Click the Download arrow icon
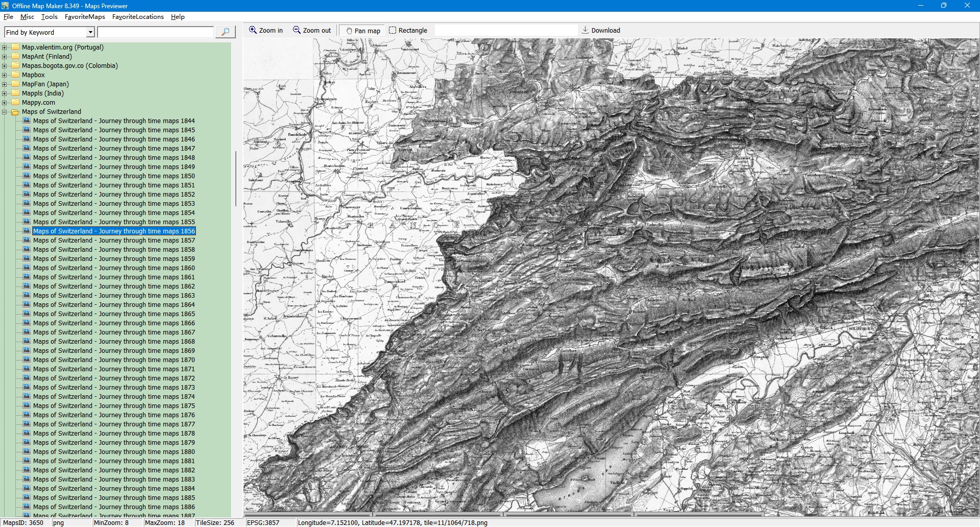 point(585,30)
